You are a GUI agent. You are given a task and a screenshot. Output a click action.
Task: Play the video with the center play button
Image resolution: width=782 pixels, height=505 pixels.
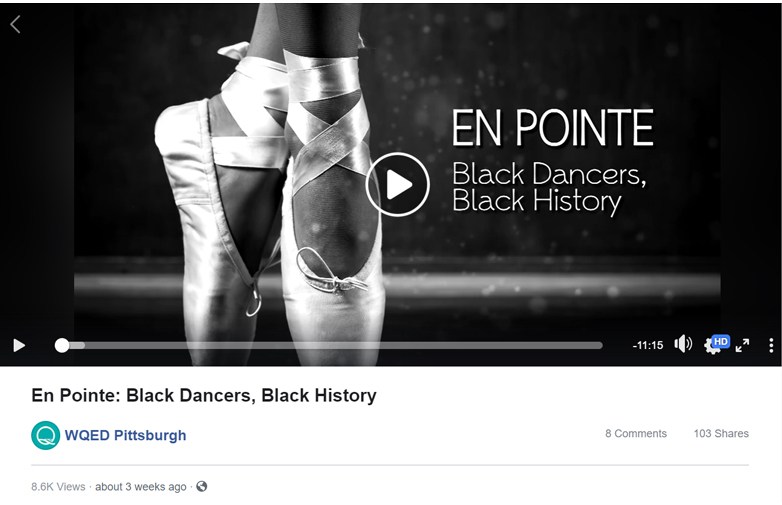[x=397, y=184]
